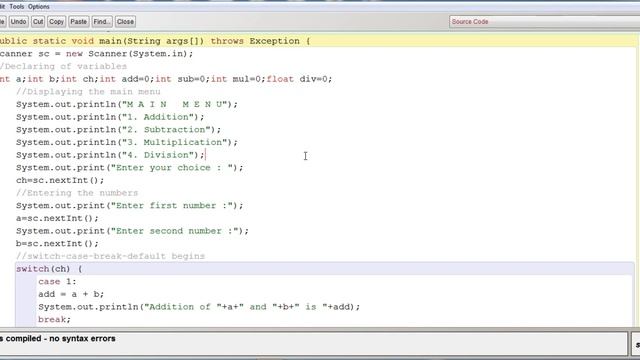Click the 'switch-case-break-default begins' comment
The height and width of the screenshot is (360, 640).
110,256
